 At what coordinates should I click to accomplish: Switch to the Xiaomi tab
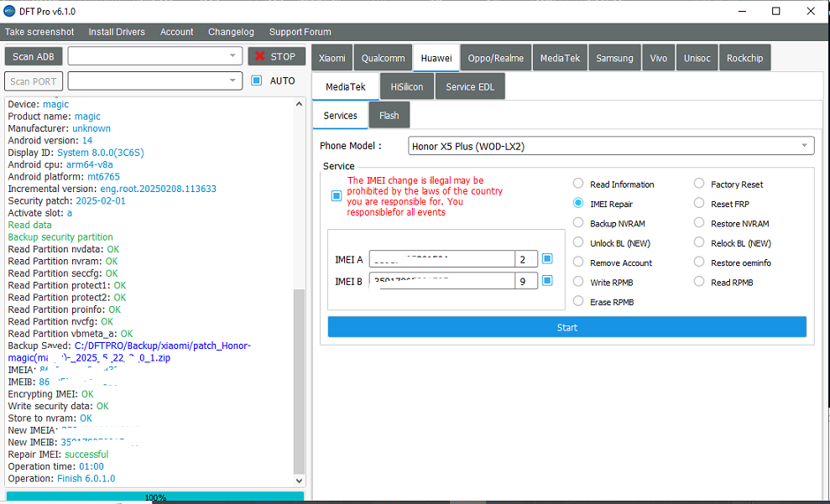coord(331,58)
